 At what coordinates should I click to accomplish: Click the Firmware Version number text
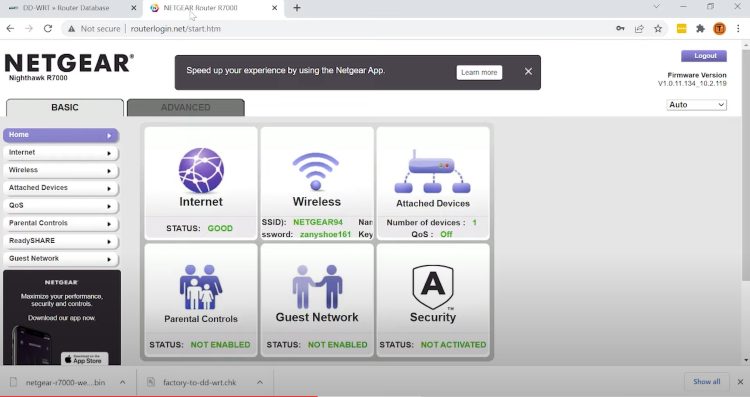tap(692, 83)
